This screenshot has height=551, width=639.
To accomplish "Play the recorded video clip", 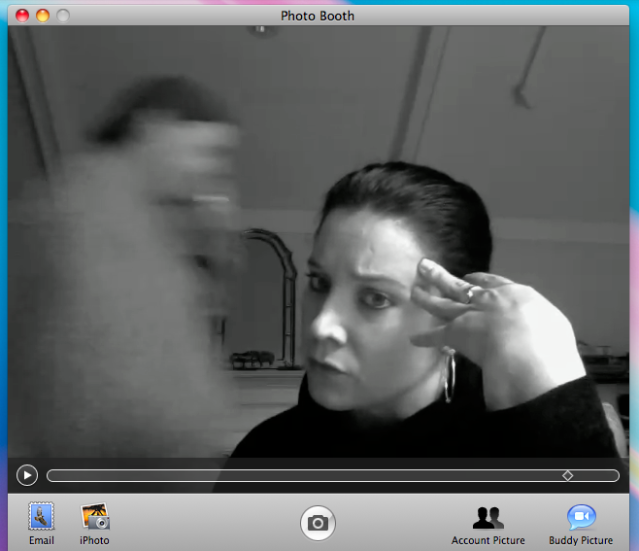I will click(27, 476).
